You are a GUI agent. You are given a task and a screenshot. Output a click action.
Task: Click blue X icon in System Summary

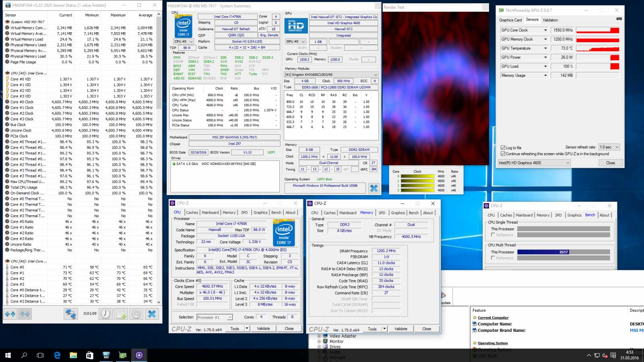[x=374, y=188]
